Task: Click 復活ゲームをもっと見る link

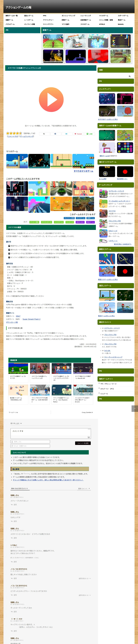Action: [106, 316]
